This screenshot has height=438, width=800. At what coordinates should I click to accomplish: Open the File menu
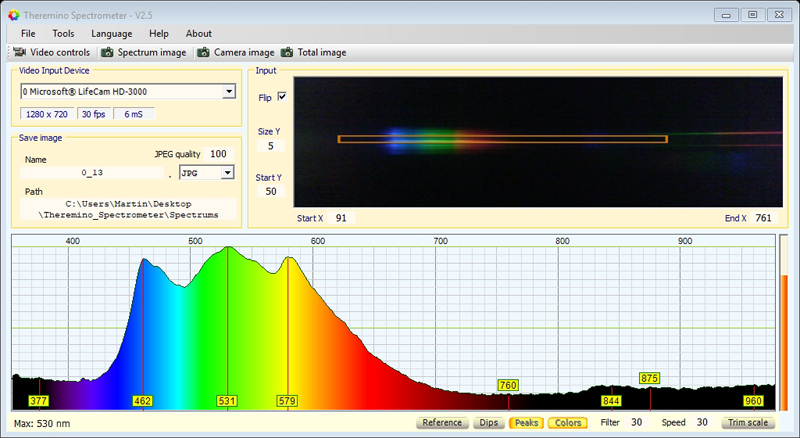pyautogui.click(x=28, y=33)
